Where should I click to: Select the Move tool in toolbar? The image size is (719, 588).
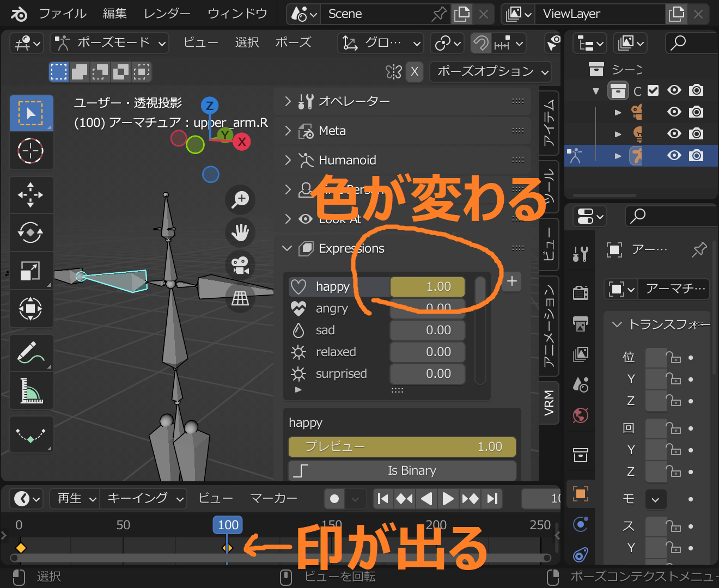tap(31, 195)
